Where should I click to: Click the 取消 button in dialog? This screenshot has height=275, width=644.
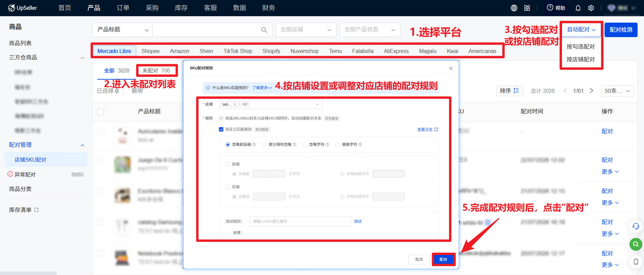point(419,259)
